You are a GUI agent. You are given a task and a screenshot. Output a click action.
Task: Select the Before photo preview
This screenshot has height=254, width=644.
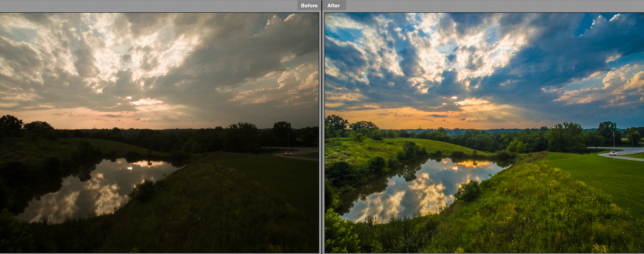click(x=160, y=133)
